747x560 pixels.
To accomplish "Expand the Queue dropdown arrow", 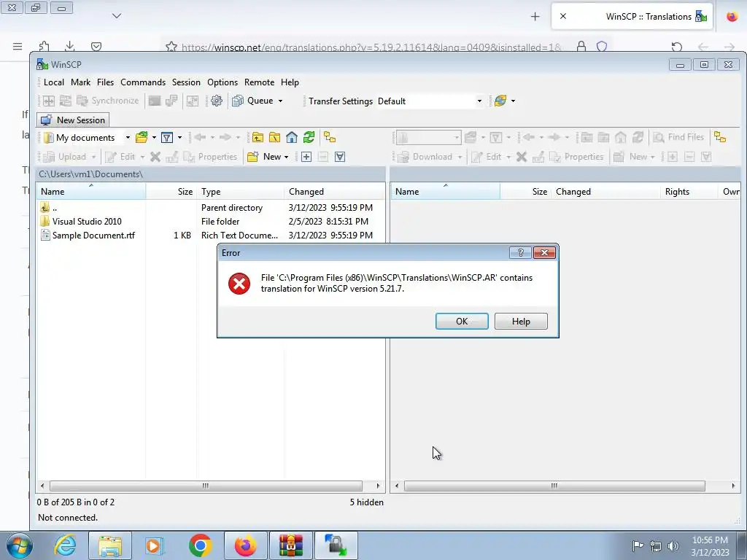I will click(x=280, y=101).
